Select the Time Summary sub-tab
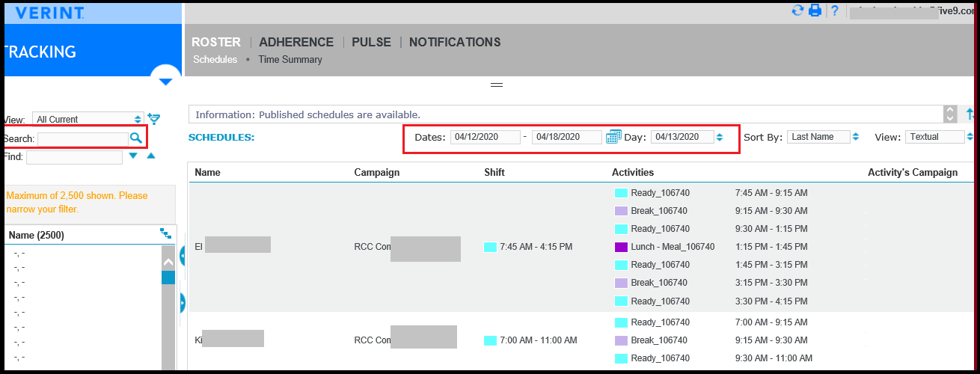980x374 pixels. coord(290,59)
